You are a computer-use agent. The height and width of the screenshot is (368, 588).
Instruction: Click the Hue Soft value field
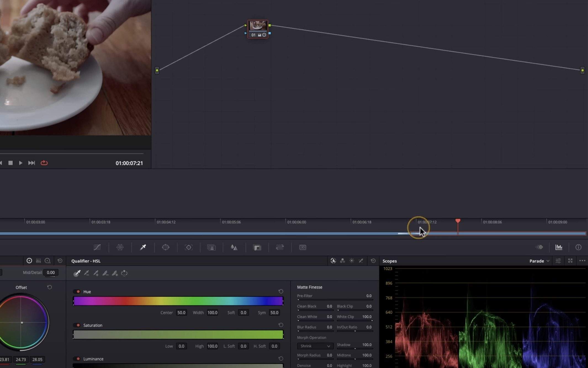(243, 313)
